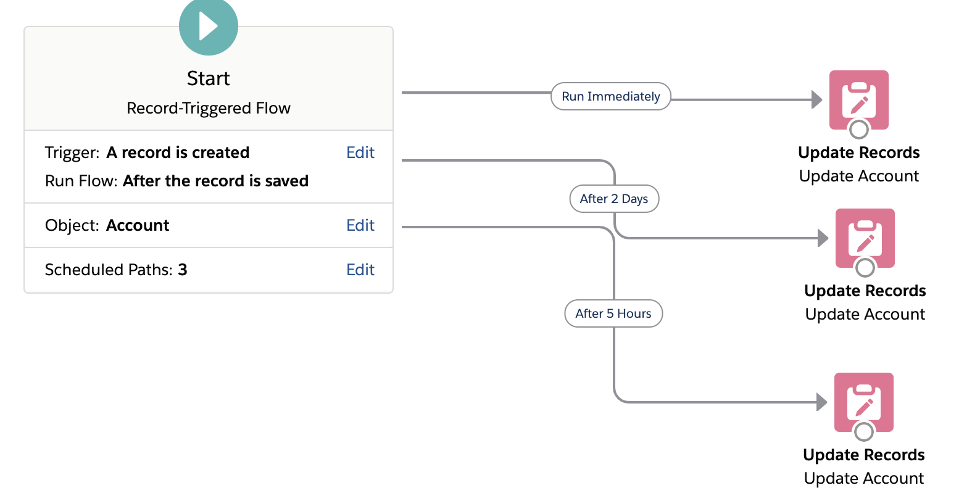Edit the Scheduled Paths configuration

coord(360,270)
